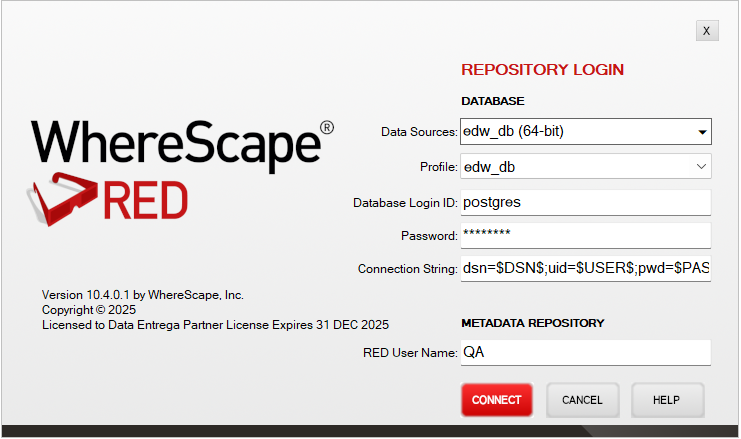Click the 'METADATA REPOSITORY' heading

[x=533, y=323]
